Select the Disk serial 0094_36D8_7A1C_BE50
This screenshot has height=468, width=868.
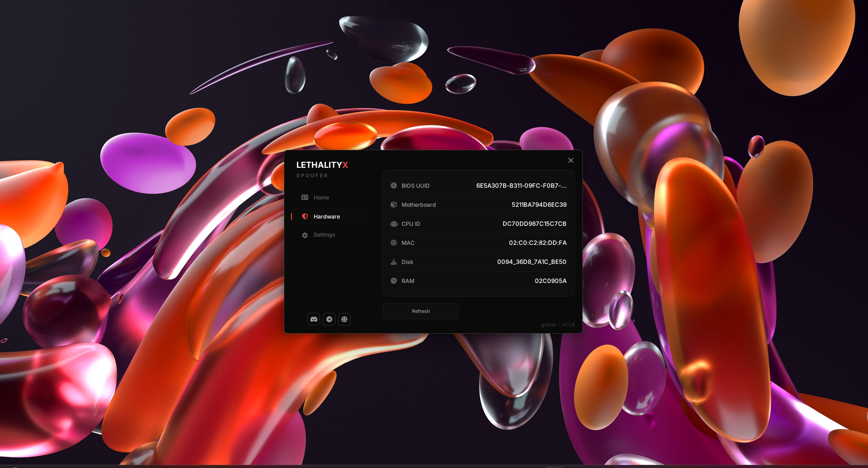click(x=532, y=262)
